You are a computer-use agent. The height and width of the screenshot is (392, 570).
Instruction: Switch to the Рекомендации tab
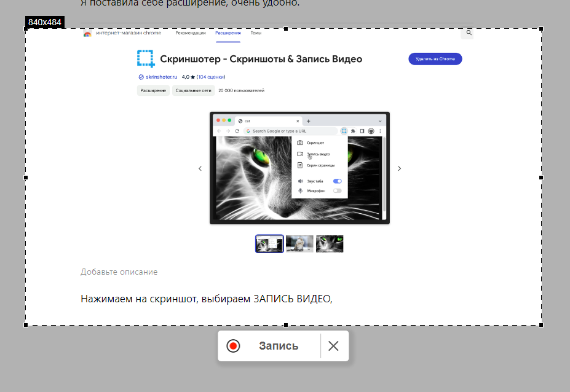pos(191,33)
